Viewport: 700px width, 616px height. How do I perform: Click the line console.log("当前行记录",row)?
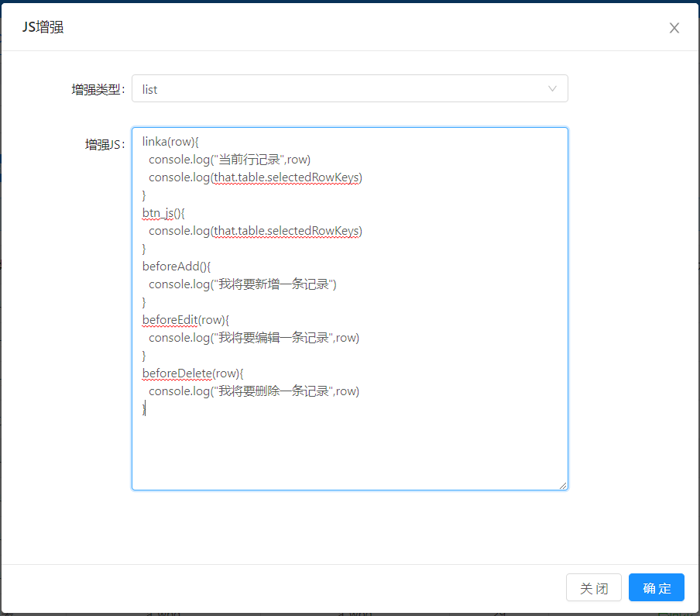coord(229,160)
